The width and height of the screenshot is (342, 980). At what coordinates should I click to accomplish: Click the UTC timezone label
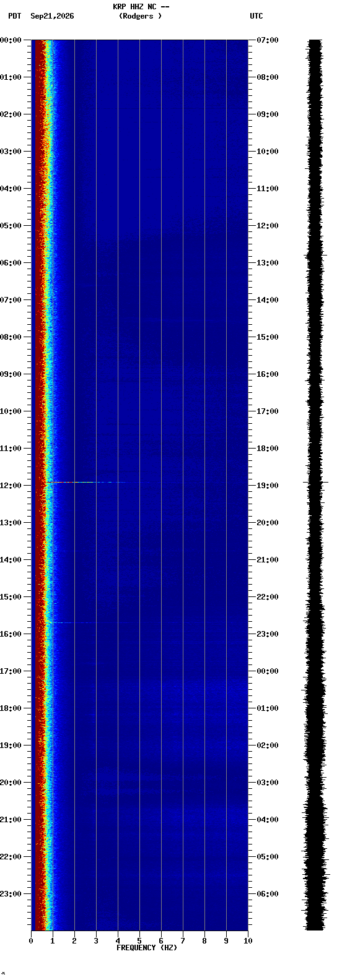click(256, 16)
